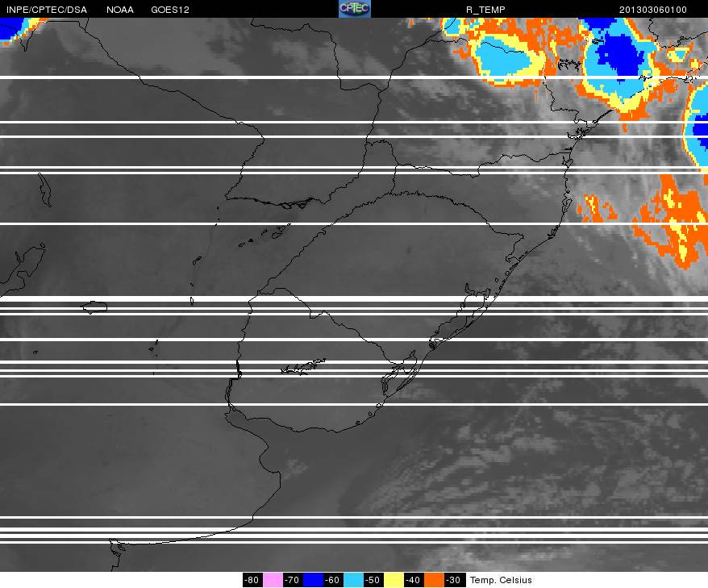The height and width of the screenshot is (588, 708).
Task: Click the GOES12 satellite label
Action: [x=170, y=10]
